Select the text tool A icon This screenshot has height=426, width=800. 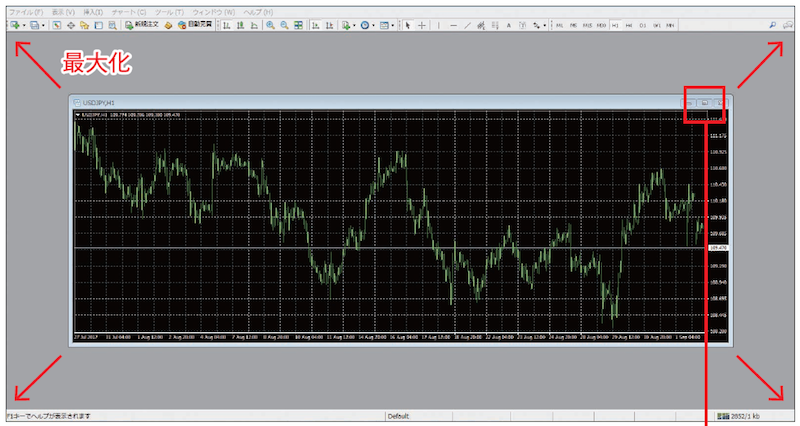click(x=509, y=25)
